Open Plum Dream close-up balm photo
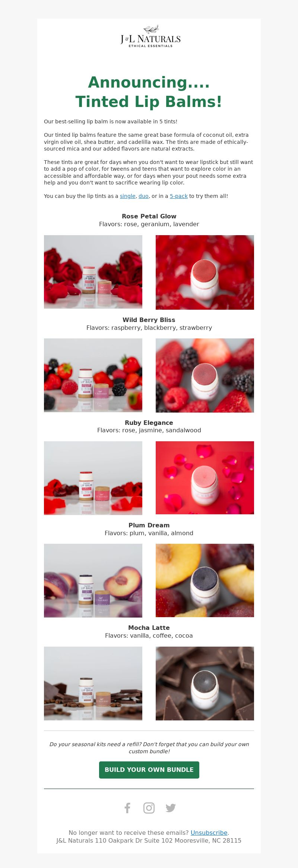 pyautogui.click(x=205, y=580)
